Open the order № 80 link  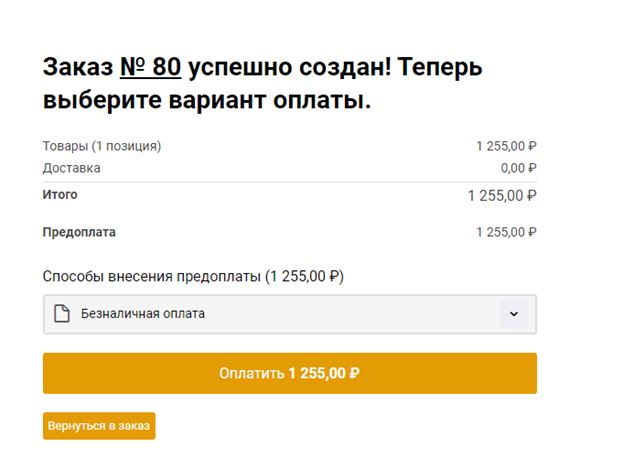[x=151, y=67]
